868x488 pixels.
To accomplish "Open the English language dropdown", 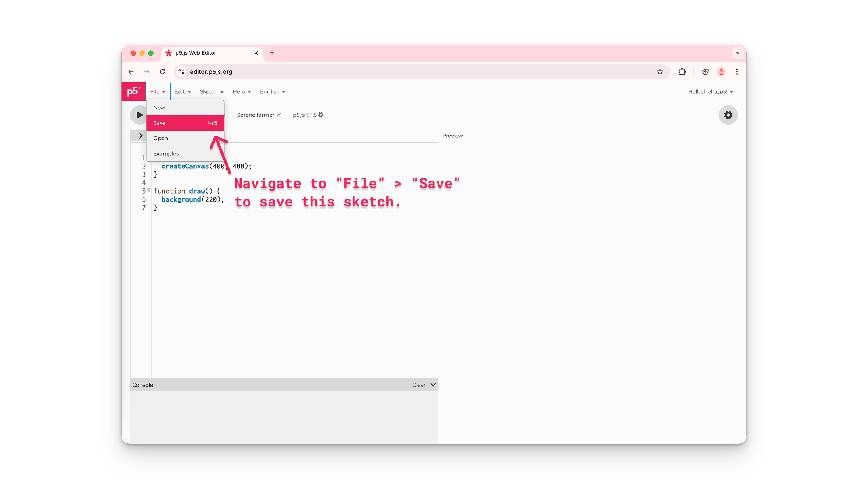I will pos(272,91).
